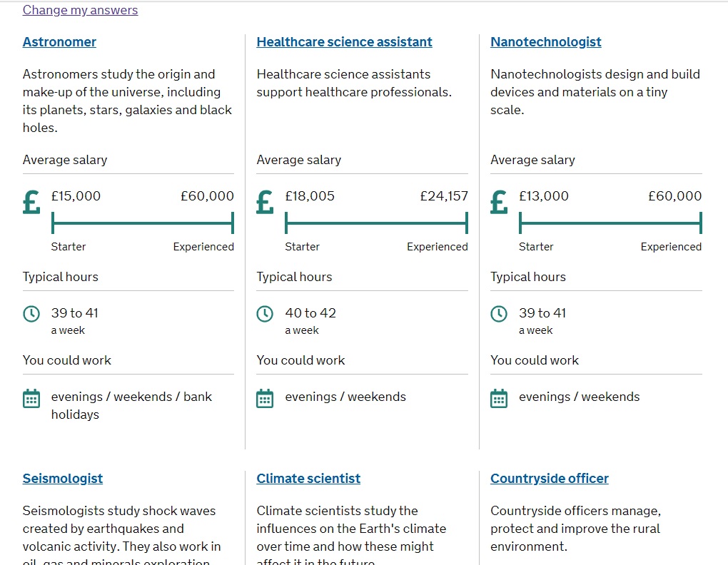Click the pound icon for Nanotechnologist salary

tap(499, 203)
